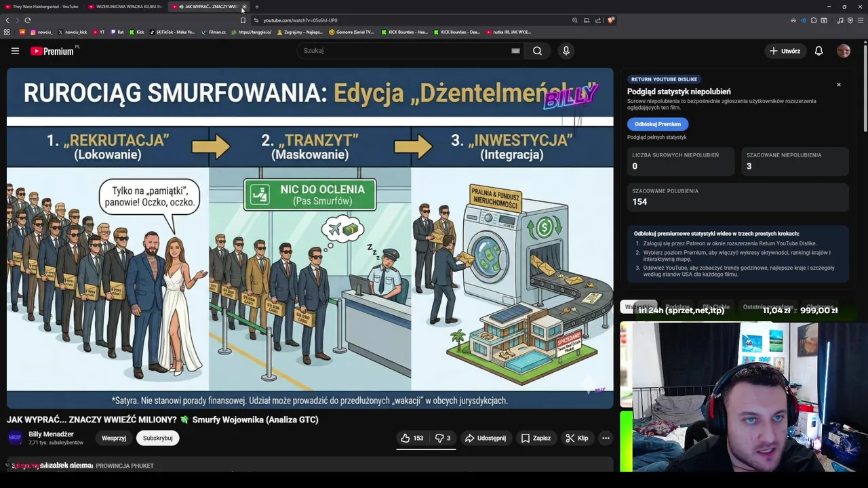Open browser extensions puzzle icon
This screenshot has width=868, height=488.
(814, 20)
